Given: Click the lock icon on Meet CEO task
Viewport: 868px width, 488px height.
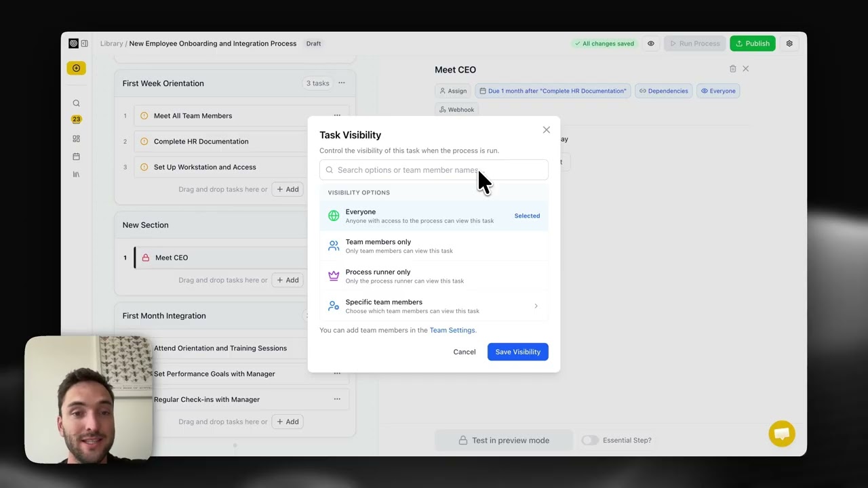Looking at the screenshot, I should [x=146, y=258].
